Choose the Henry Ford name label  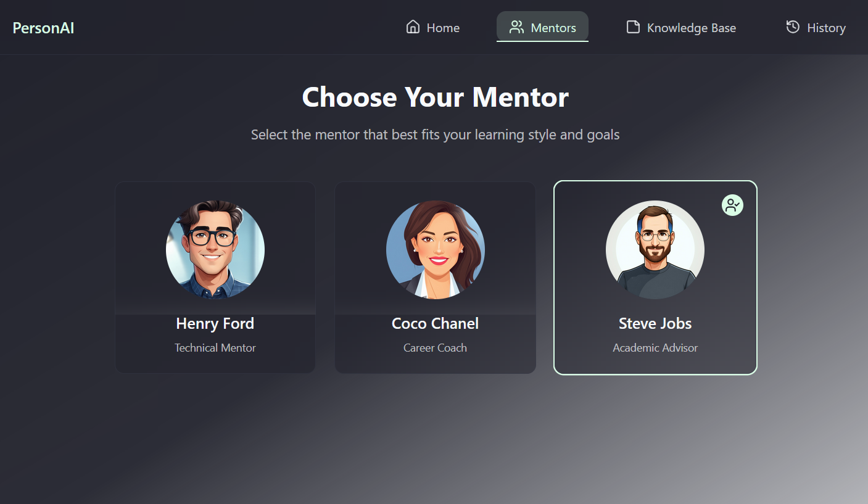click(215, 323)
